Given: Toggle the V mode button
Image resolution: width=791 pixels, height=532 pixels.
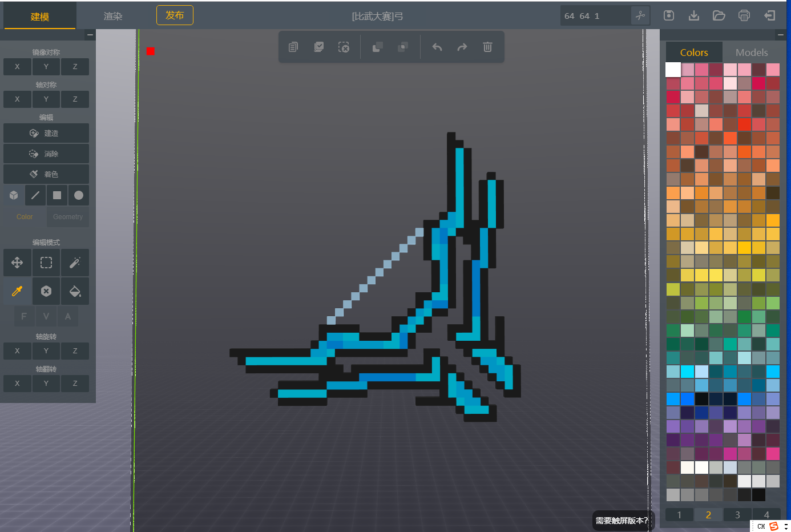Looking at the screenshot, I should point(46,316).
